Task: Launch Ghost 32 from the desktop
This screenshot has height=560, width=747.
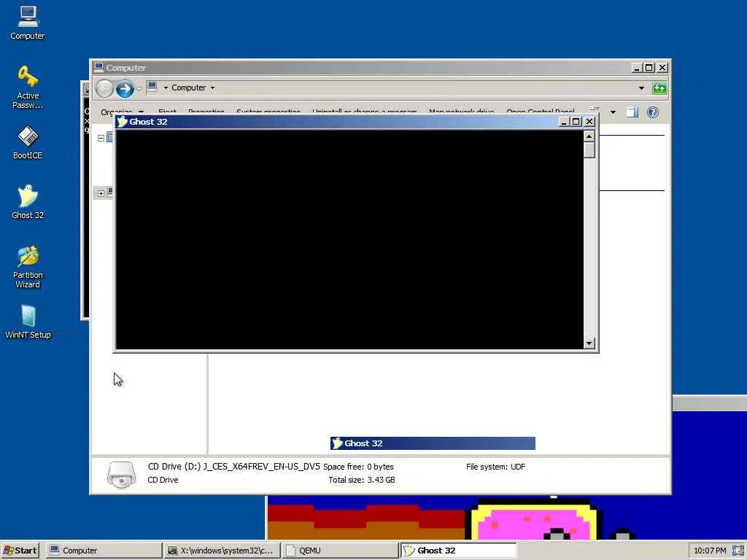Action: click(28, 201)
